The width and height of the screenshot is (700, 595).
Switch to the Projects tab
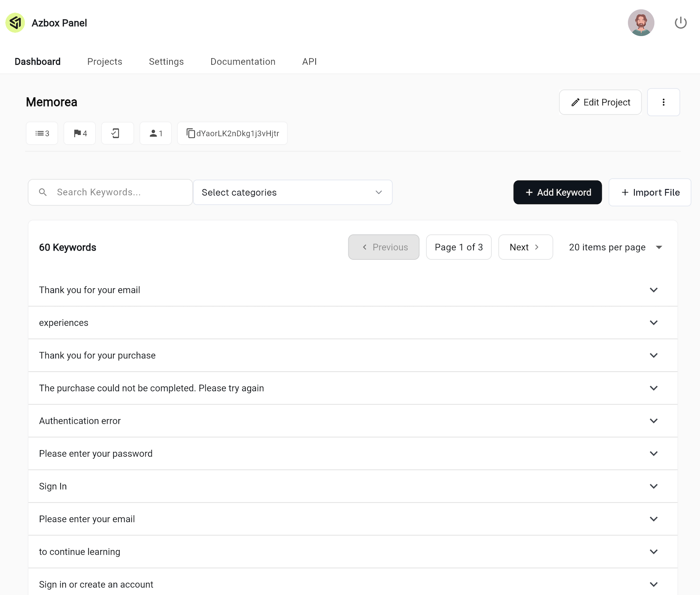(104, 61)
